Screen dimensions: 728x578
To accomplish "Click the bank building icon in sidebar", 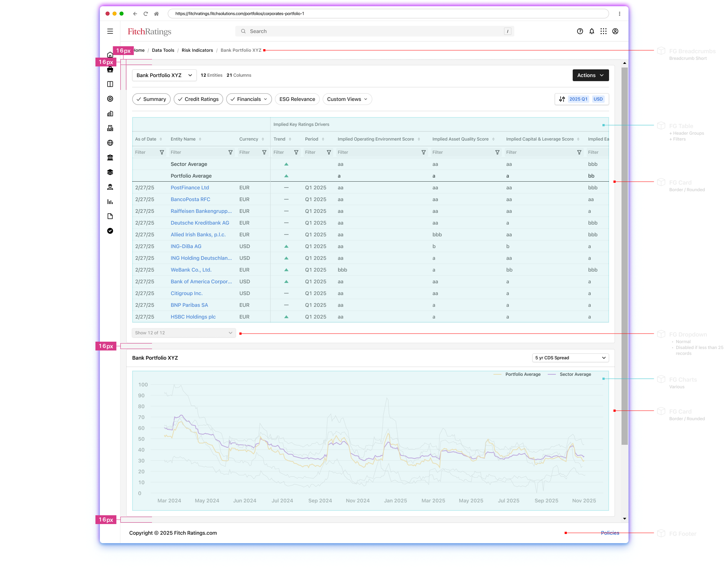I will (110, 157).
